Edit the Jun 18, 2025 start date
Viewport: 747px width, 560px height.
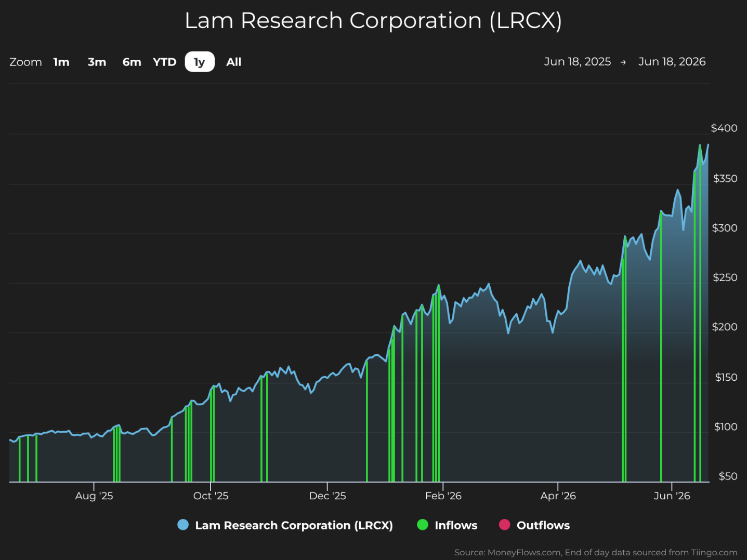click(577, 61)
